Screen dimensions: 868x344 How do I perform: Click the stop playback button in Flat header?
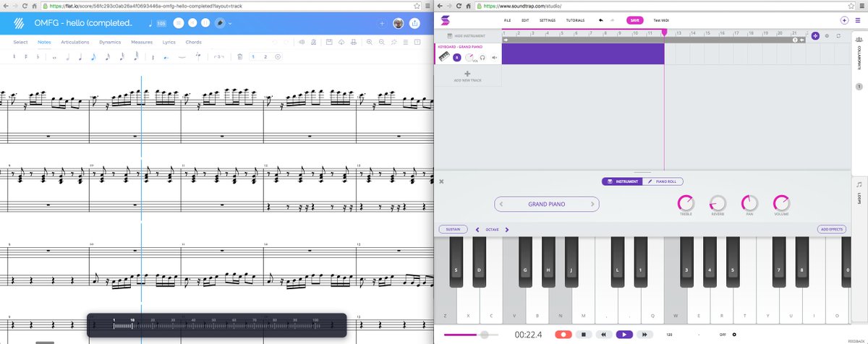pyautogui.click(x=179, y=23)
